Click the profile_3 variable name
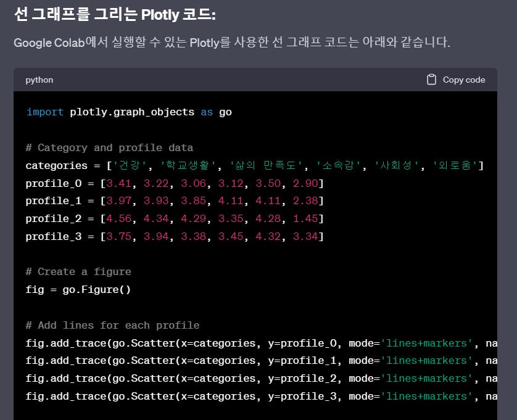Viewport: 517px width, 420px height. [x=54, y=236]
